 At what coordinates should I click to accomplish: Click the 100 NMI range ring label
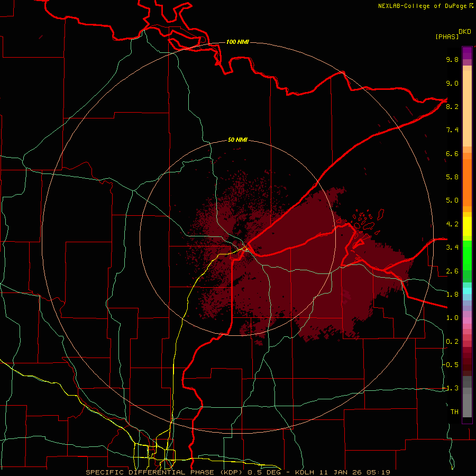point(237,42)
